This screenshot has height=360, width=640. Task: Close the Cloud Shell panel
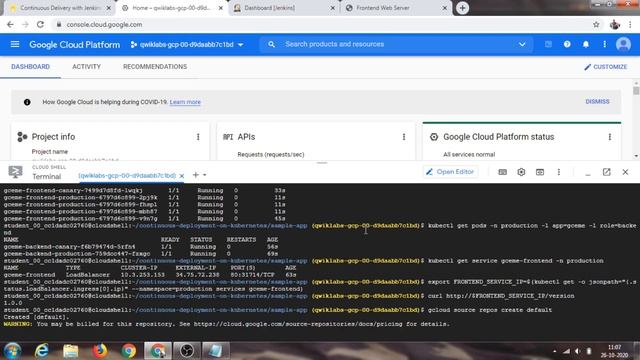(625, 172)
